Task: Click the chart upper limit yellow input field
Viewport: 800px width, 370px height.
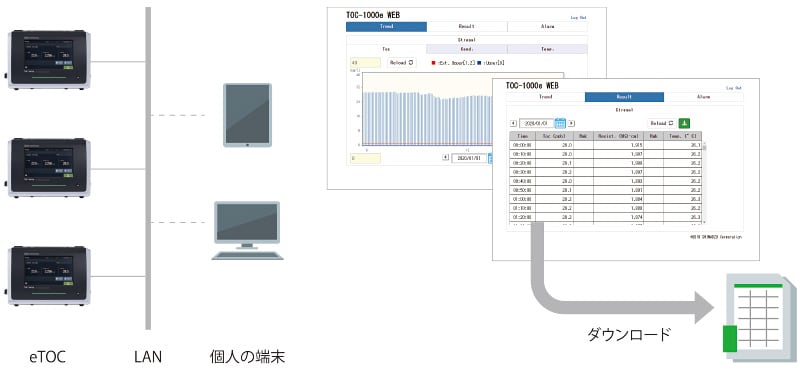Action: (365, 63)
